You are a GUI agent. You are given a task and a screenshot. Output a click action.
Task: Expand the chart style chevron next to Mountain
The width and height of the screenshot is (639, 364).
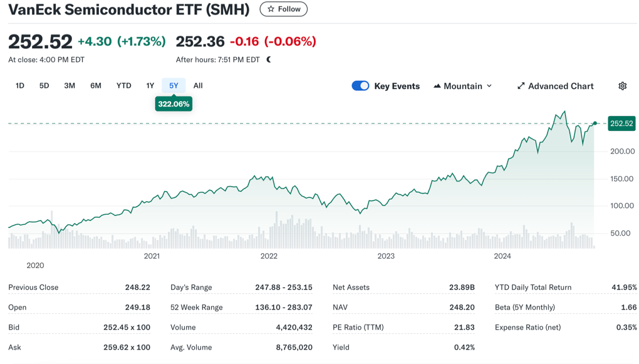(489, 86)
